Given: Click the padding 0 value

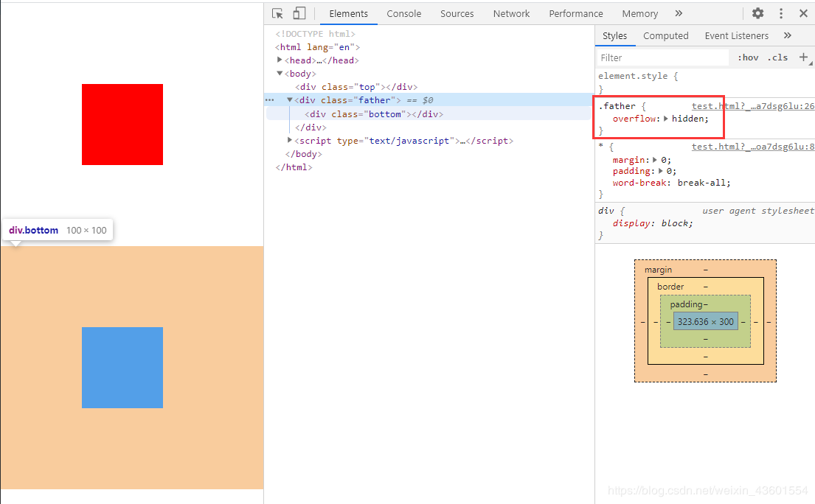Looking at the screenshot, I should pyautogui.click(x=670, y=171).
